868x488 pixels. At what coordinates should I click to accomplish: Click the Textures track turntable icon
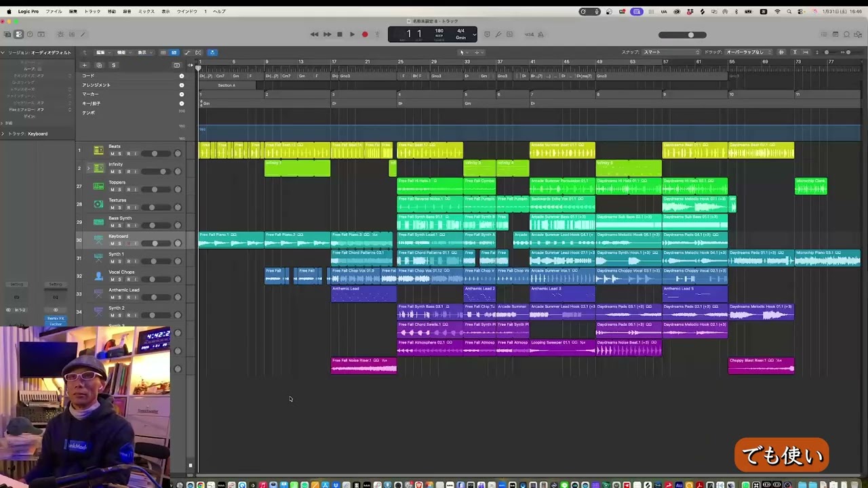point(98,204)
